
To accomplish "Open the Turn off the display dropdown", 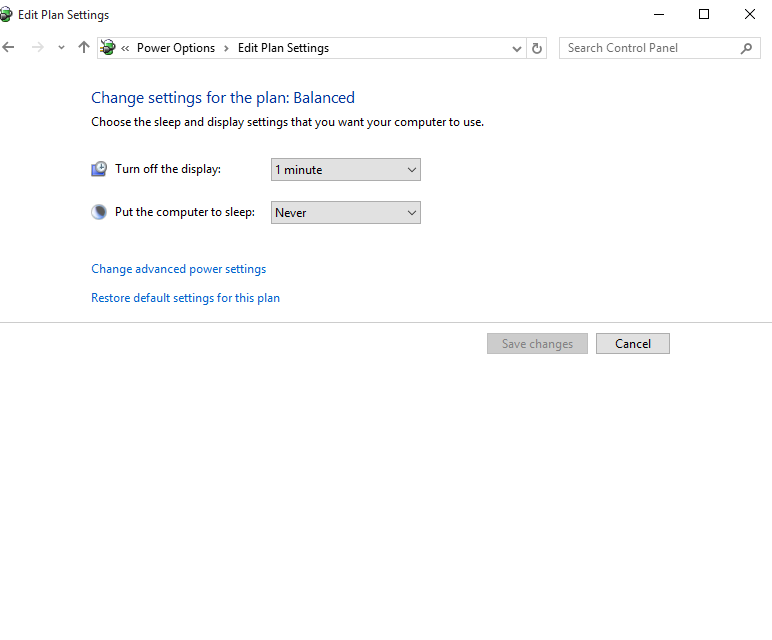I will coord(346,170).
